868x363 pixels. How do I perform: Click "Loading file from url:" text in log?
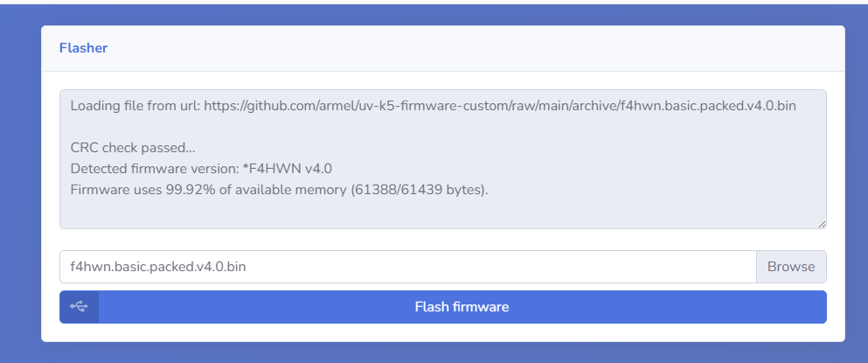pos(135,106)
